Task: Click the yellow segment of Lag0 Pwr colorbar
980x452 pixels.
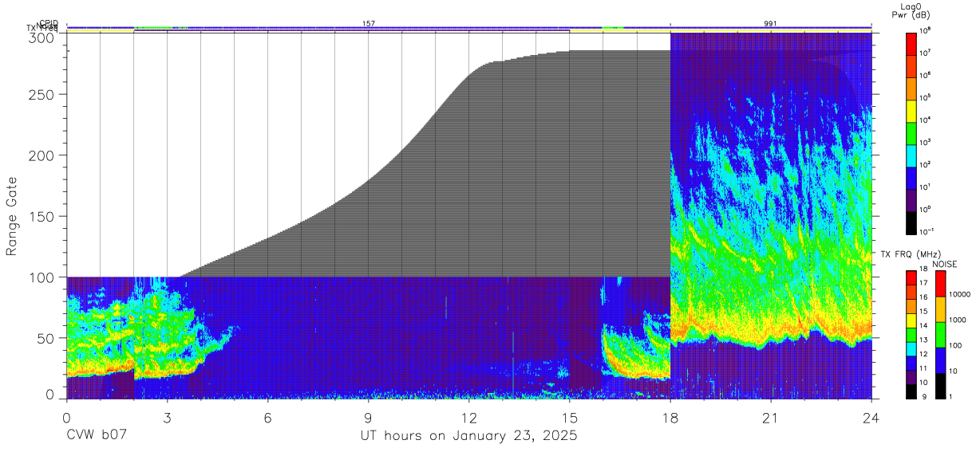Action: tap(911, 110)
